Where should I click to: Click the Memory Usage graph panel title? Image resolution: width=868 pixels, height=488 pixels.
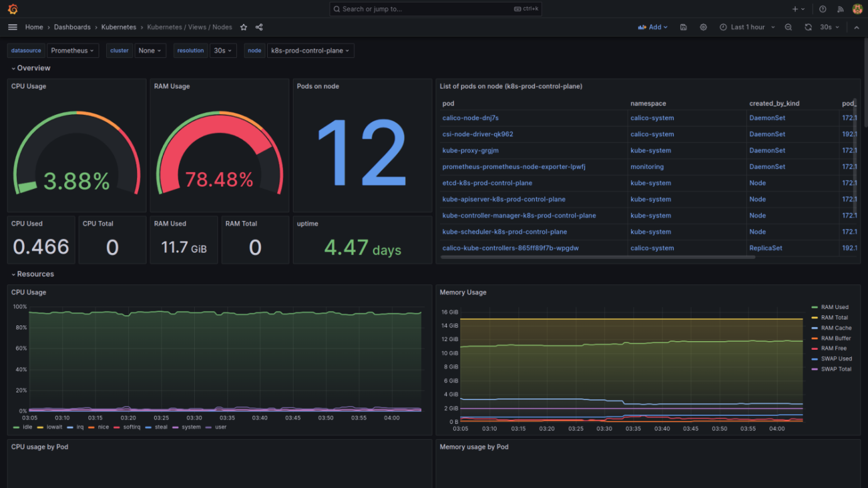[463, 292]
